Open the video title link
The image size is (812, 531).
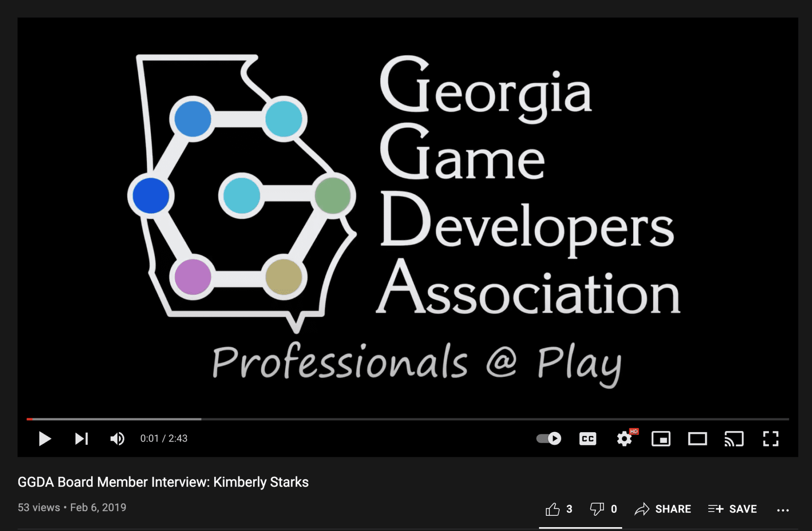pyautogui.click(x=163, y=482)
